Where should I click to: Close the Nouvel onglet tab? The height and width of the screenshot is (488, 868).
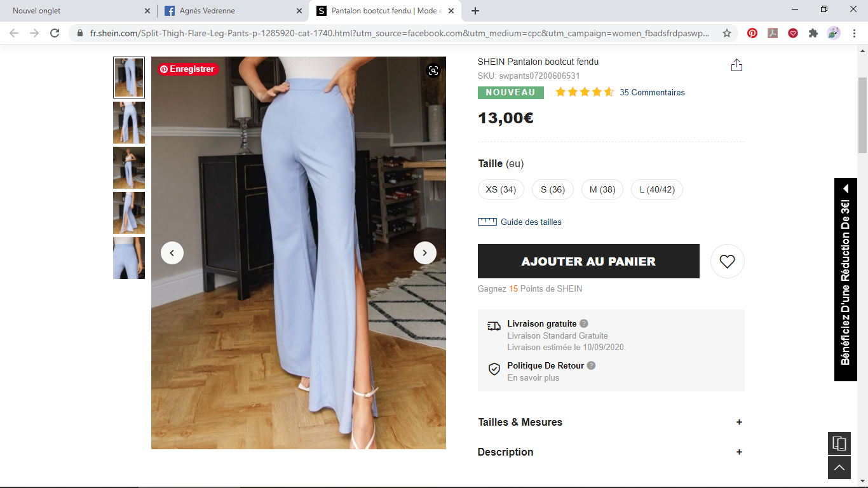(x=147, y=11)
